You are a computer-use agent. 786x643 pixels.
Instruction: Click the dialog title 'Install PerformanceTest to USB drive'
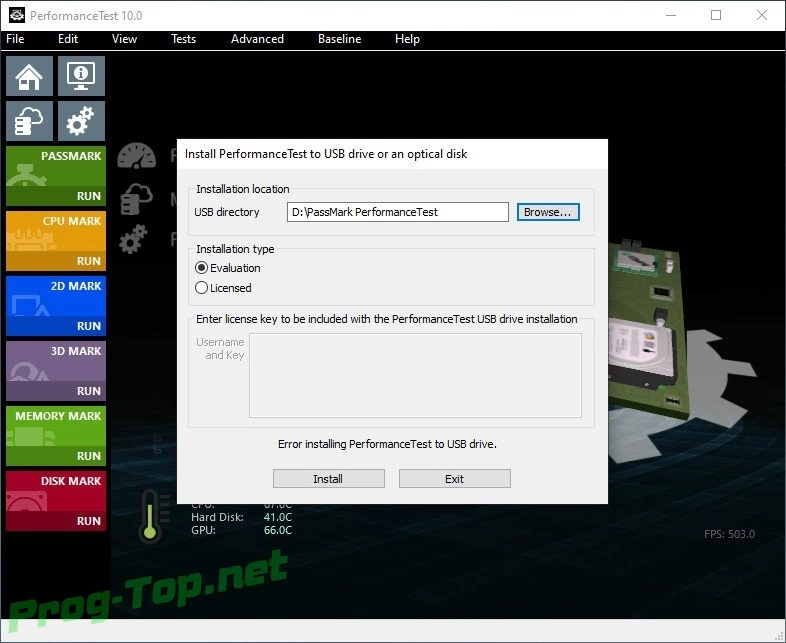(x=326, y=154)
